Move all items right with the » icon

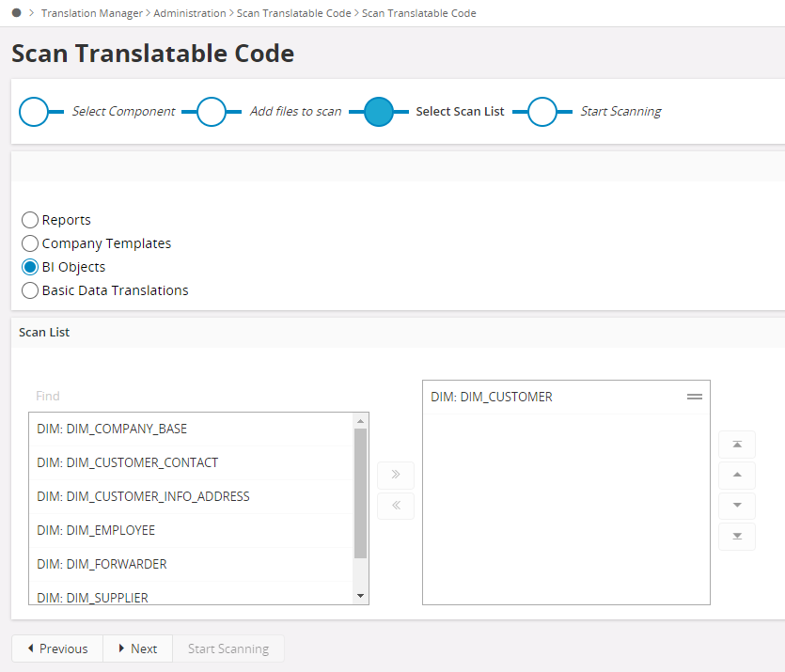pos(395,475)
